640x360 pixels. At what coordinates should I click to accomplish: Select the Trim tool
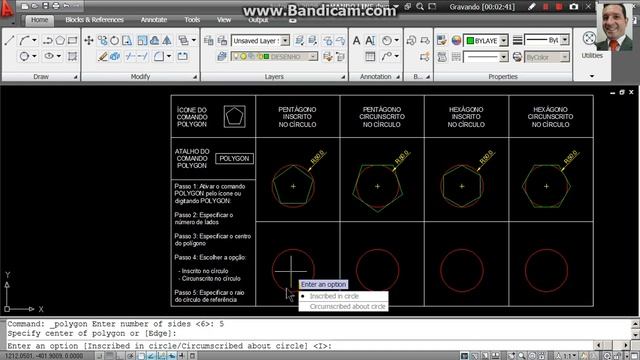click(130, 56)
